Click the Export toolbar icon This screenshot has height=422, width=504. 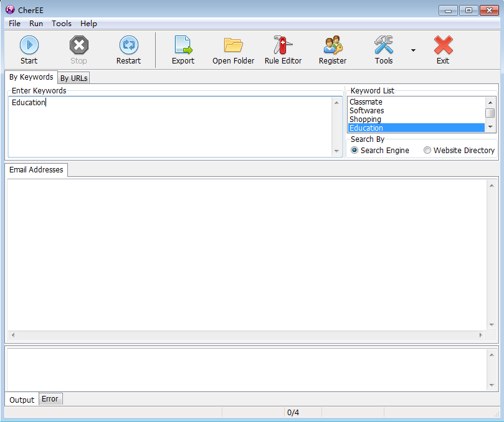pyautogui.click(x=183, y=45)
